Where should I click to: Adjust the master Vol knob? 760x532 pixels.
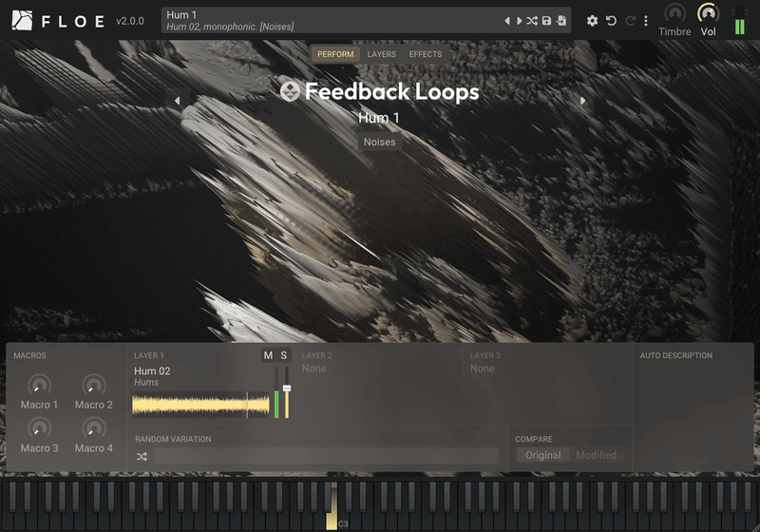[x=708, y=13]
